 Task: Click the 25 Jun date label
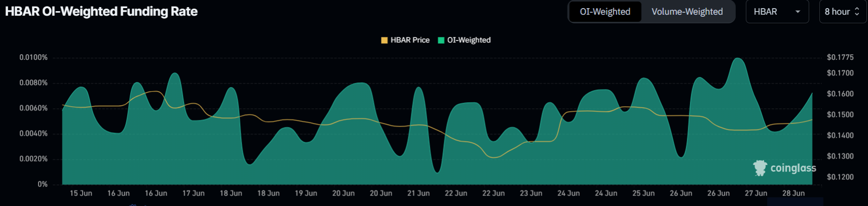[644, 193]
